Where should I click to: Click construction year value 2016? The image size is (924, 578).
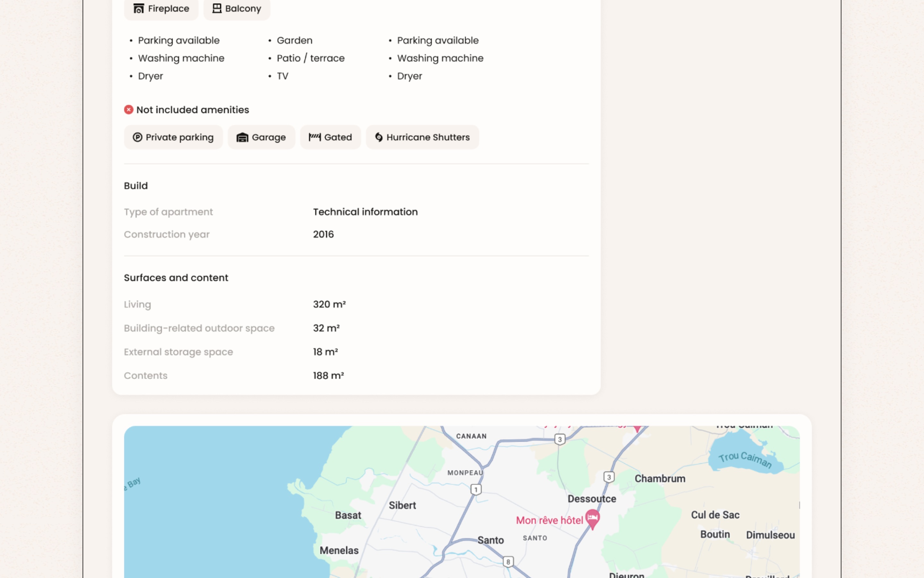click(x=323, y=234)
